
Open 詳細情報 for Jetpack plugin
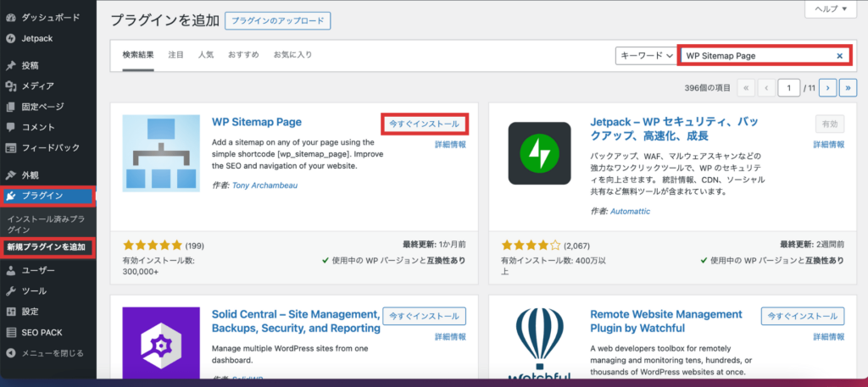pyautogui.click(x=829, y=144)
